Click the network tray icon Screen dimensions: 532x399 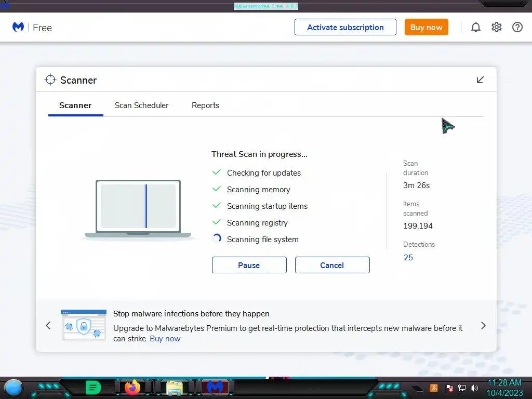462,388
